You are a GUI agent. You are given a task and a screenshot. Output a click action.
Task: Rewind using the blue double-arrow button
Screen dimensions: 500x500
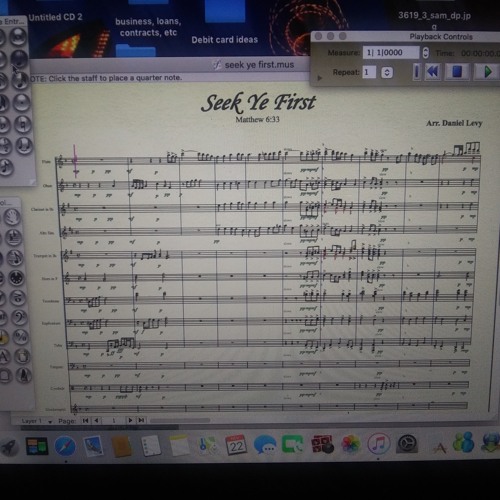[x=433, y=72]
